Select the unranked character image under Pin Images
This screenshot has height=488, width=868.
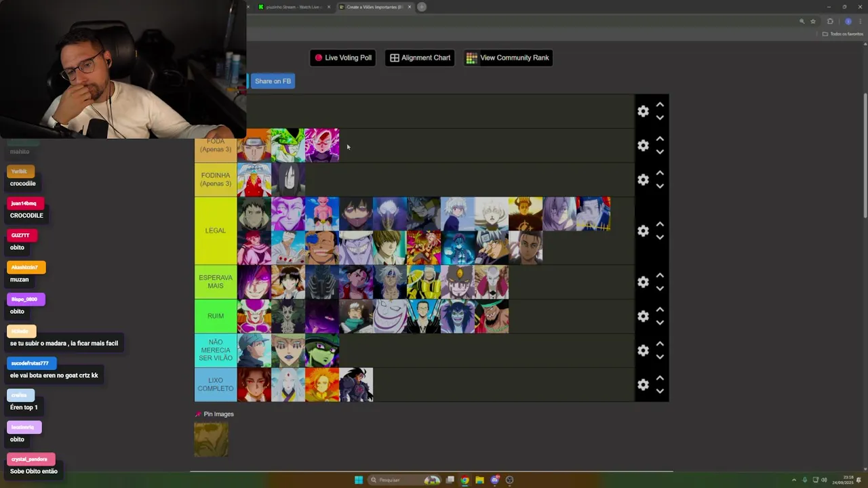tap(211, 439)
